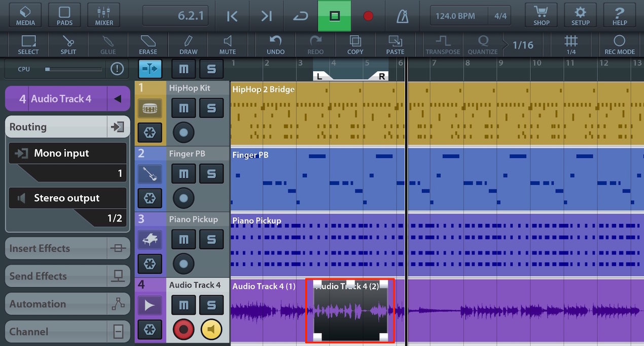
Task: Open the Automation section
Action: (x=67, y=304)
